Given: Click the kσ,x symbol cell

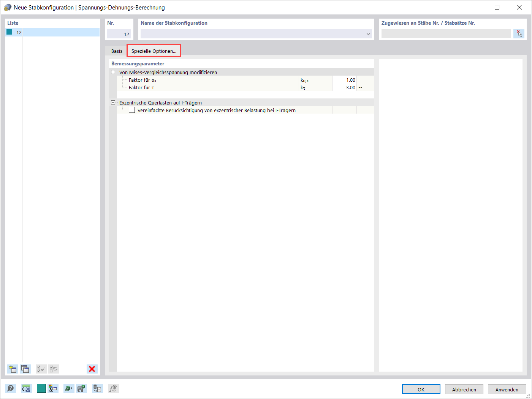Looking at the screenshot, I should [315, 80].
